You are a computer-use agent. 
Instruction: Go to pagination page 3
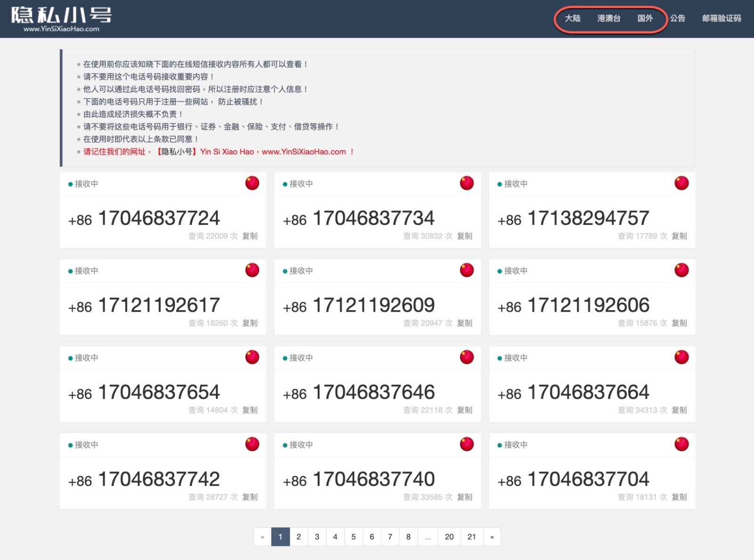(x=317, y=537)
